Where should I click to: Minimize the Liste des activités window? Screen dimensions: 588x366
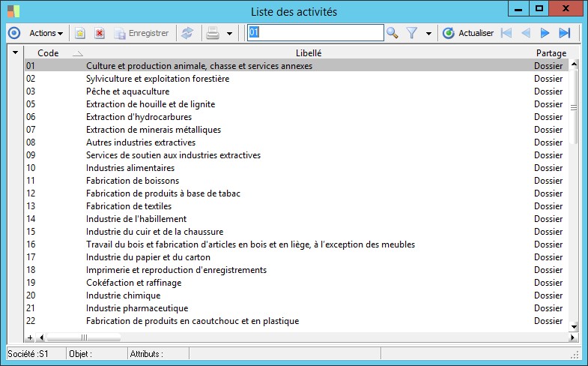[x=518, y=8]
